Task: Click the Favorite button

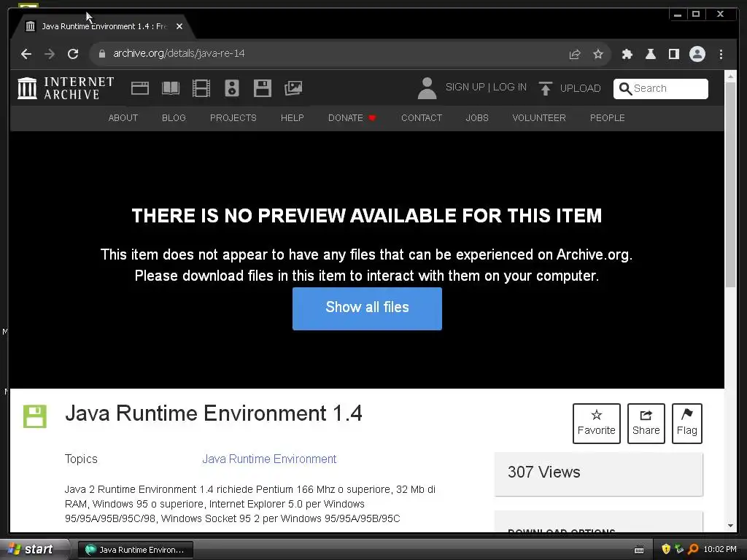Action: tap(597, 424)
